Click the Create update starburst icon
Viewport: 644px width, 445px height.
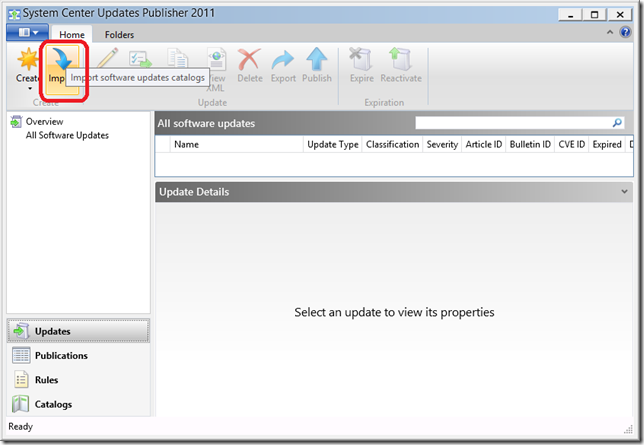coord(28,59)
